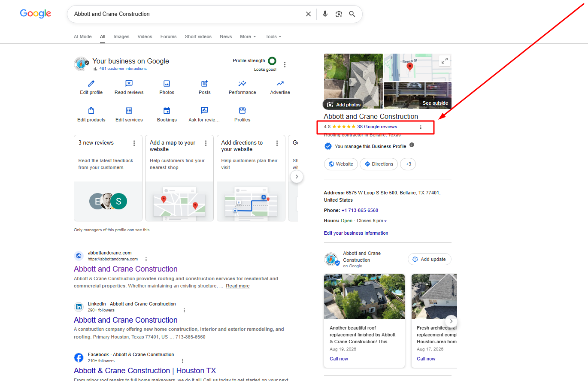Open 3 new reviews card
Viewport: 588px width, 381px height.
tap(108, 178)
